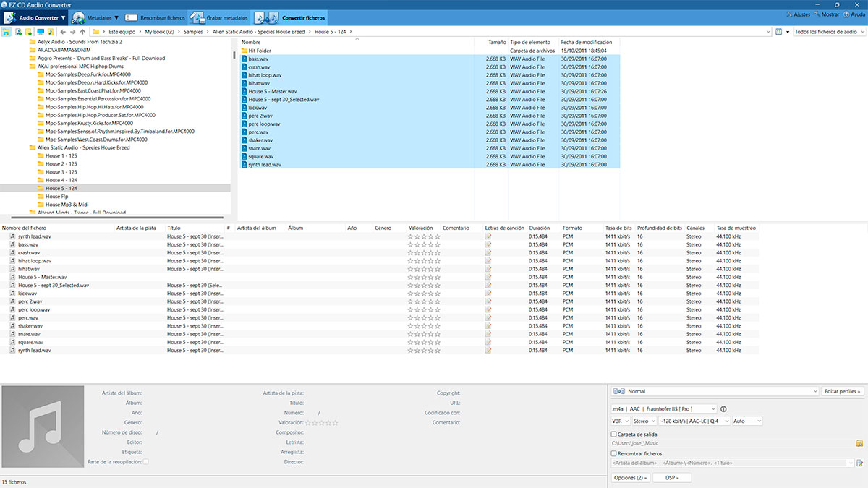
Task: Enable 'Renombrar ficheros' checkbox in output panel
Action: pyautogui.click(x=614, y=453)
